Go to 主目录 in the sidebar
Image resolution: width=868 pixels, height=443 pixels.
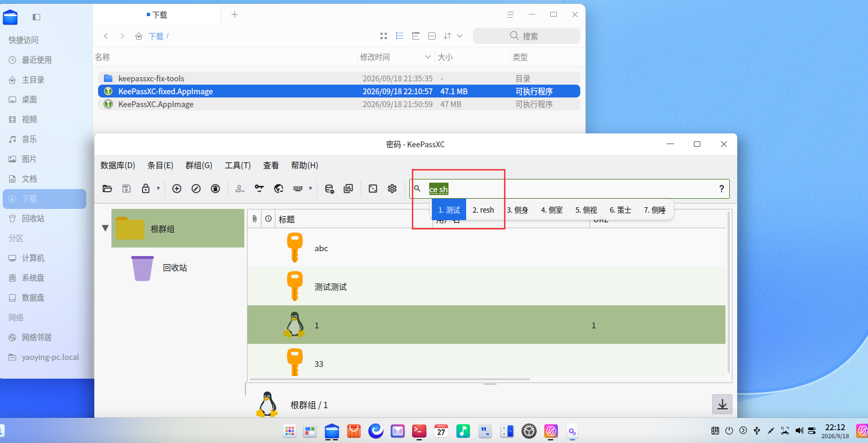coord(33,80)
